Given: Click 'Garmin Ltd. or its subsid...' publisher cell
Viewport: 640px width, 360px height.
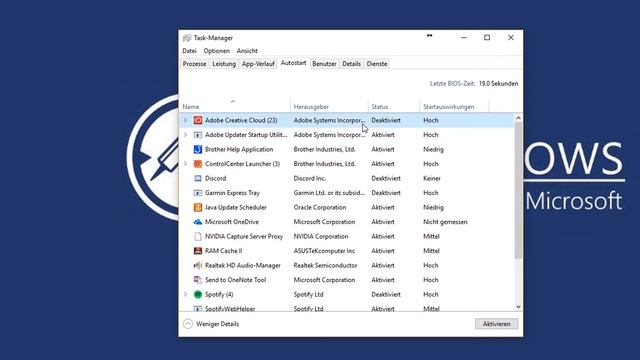Looking at the screenshot, I should (329, 193).
